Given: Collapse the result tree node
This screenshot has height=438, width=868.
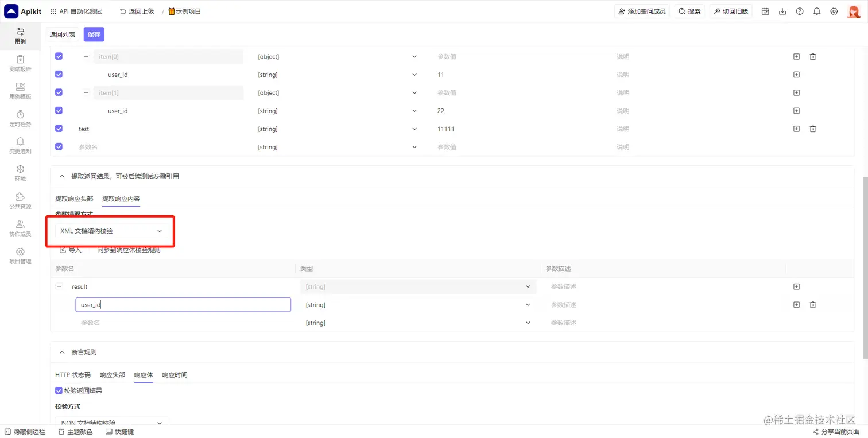Looking at the screenshot, I should (x=59, y=286).
